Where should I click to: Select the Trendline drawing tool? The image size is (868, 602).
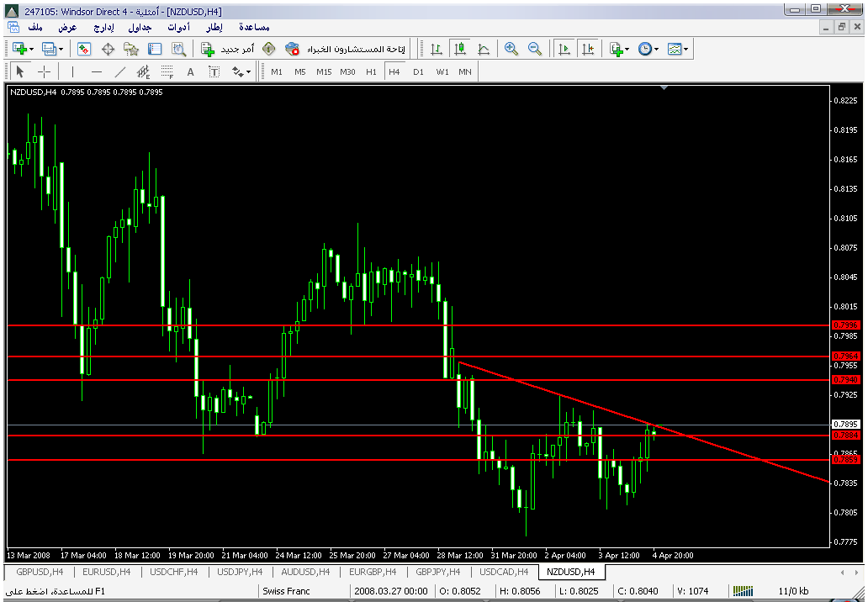click(x=120, y=71)
